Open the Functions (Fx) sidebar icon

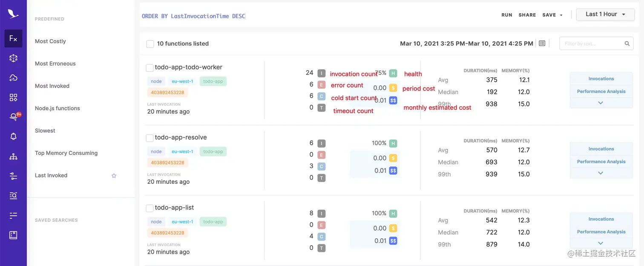pos(13,38)
